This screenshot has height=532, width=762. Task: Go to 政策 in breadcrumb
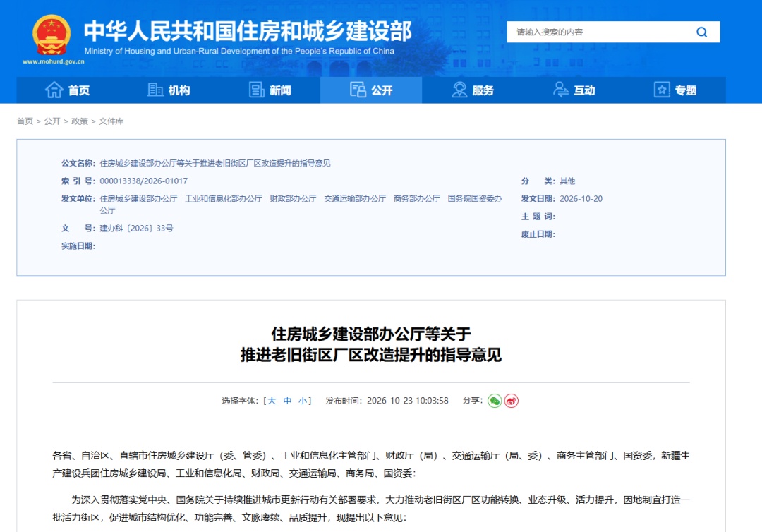(80, 121)
